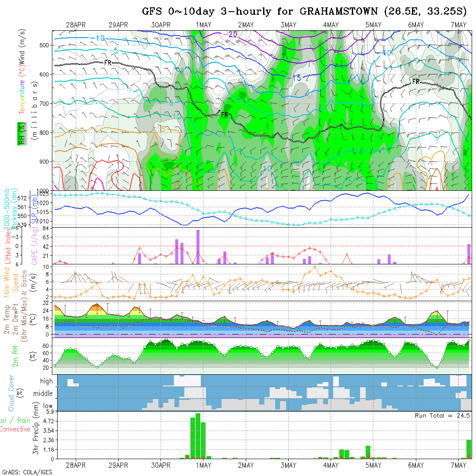Click the 572 thickness tick label
This screenshot has height=476, width=476.
[x=23, y=198]
